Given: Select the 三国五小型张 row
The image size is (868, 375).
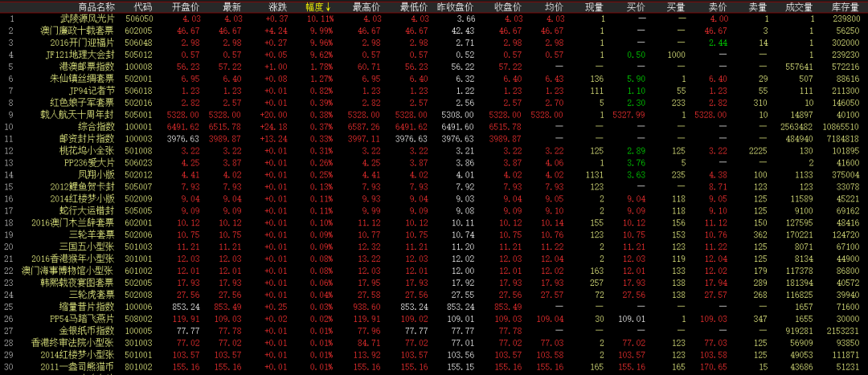Looking at the screenshot, I should click(x=434, y=247).
